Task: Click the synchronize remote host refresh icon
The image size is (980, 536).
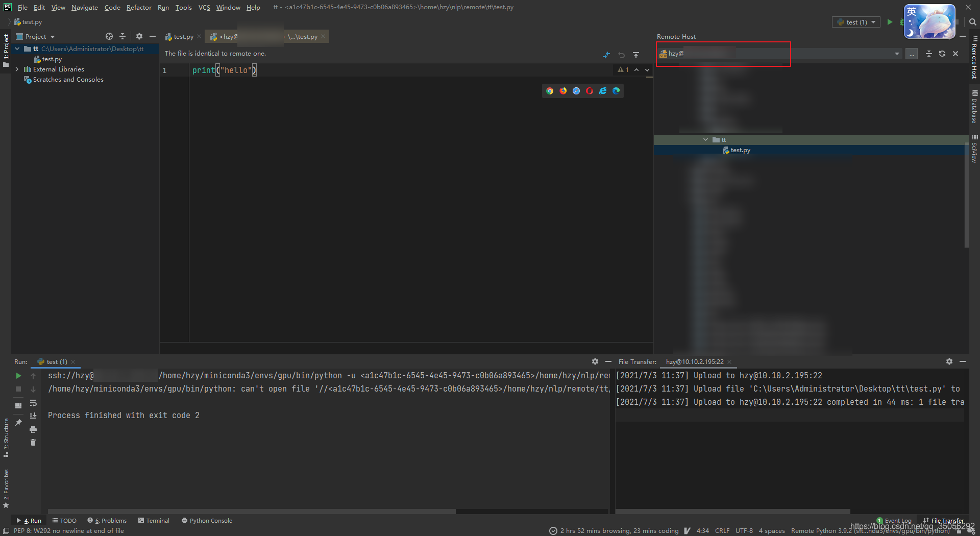Action: click(x=942, y=54)
